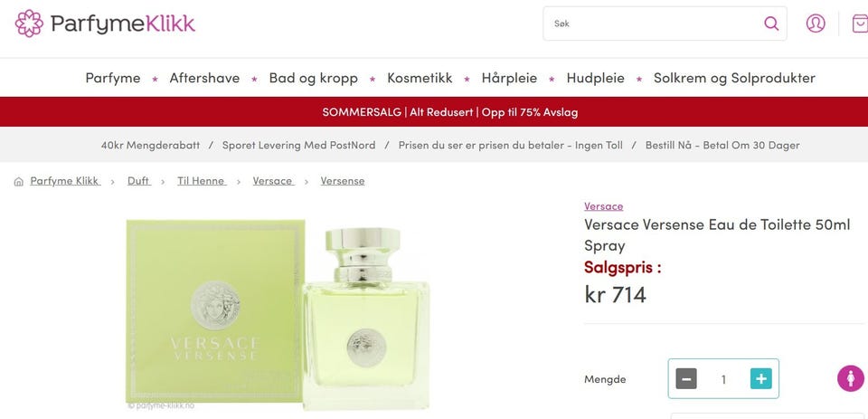This screenshot has width=868, height=419.
Task: Click the Sommersalg red banner
Action: [434, 112]
